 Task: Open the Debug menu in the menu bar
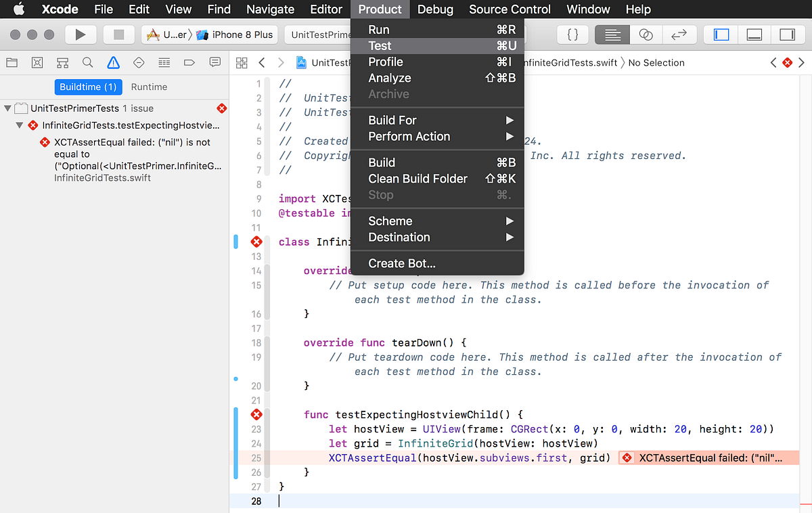(435, 9)
